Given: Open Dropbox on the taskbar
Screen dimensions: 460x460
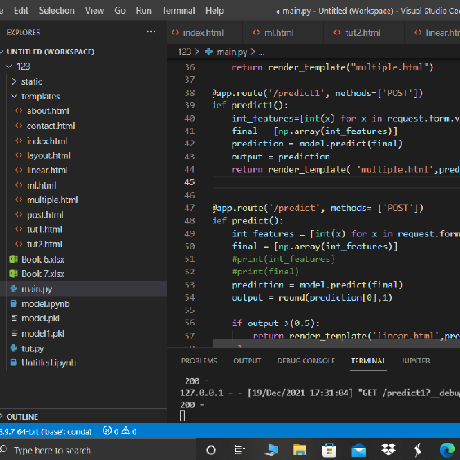Looking at the screenshot, I should pyautogui.click(x=388, y=450).
